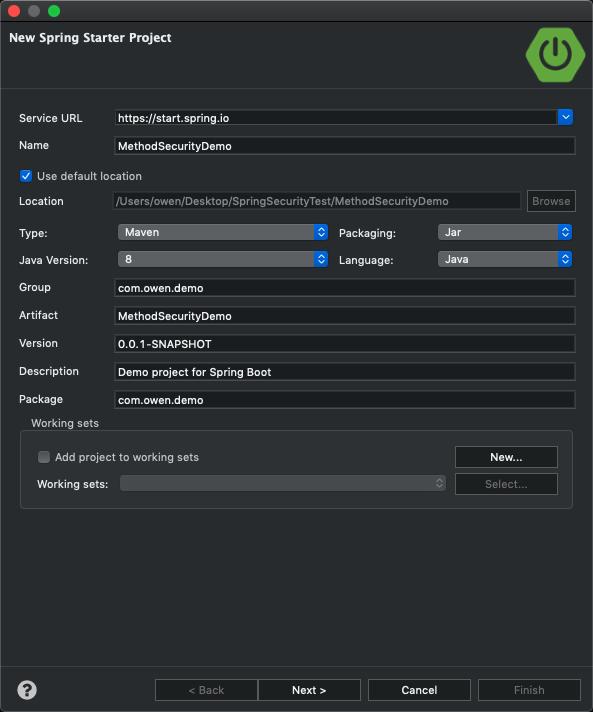
Task: Click the grey minimize window button
Action: pyautogui.click(x=34, y=10)
